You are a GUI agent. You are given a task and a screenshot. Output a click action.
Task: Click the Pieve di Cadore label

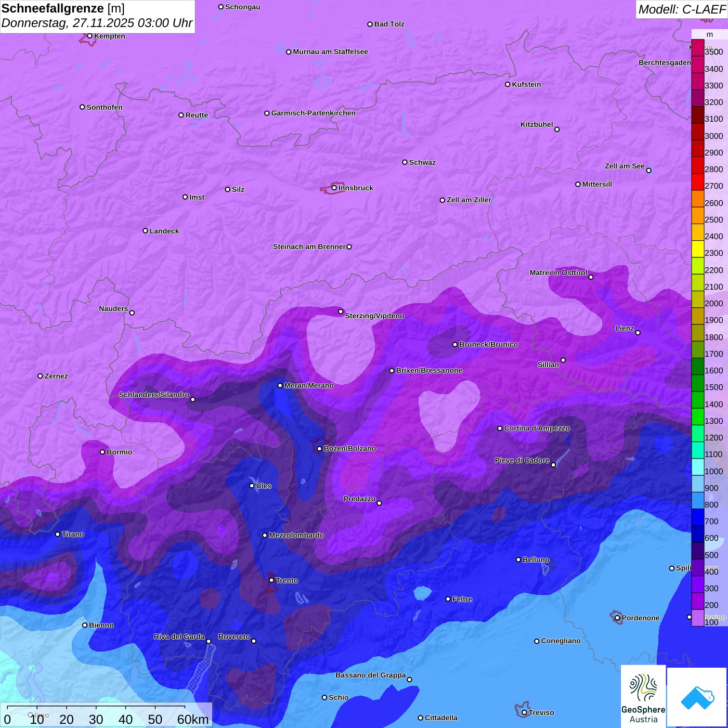click(x=522, y=460)
